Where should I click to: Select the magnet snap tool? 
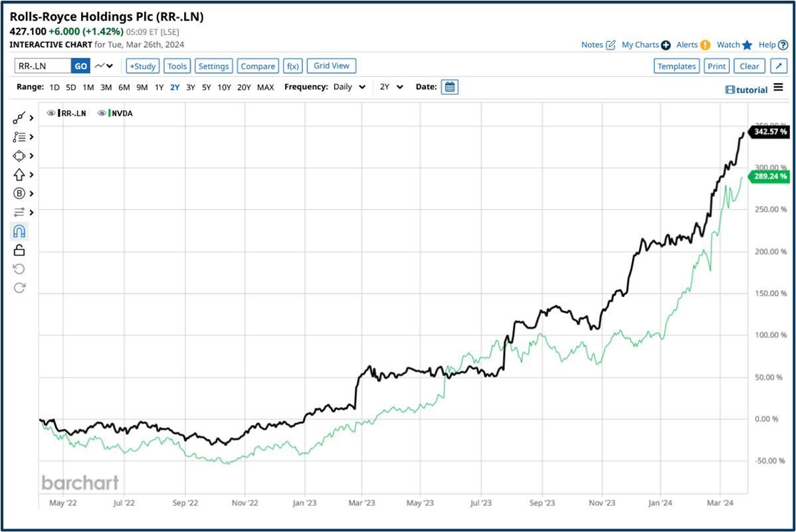pos(20,230)
